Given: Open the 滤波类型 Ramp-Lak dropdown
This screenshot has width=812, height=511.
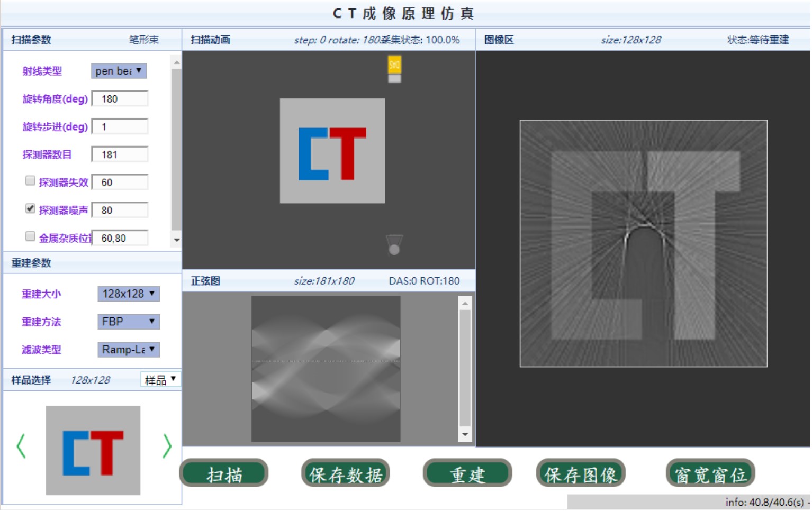Looking at the screenshot, I should click(x=128, y=350).
